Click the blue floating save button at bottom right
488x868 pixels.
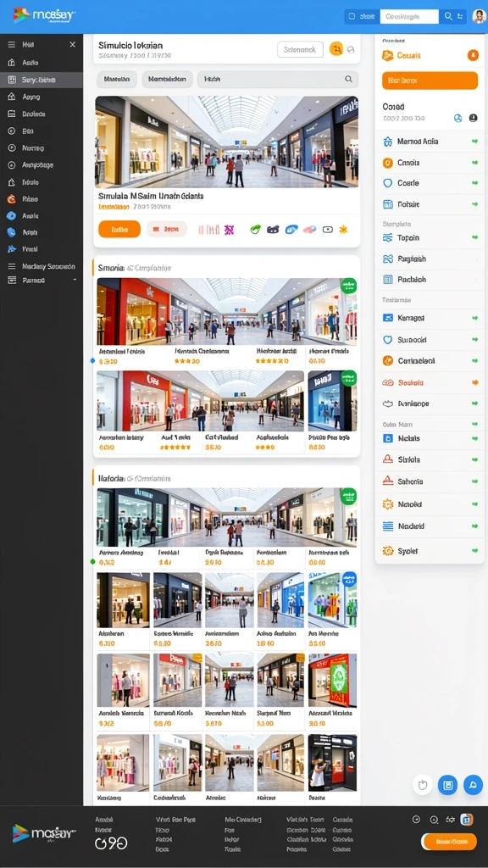tap(447, 785)
